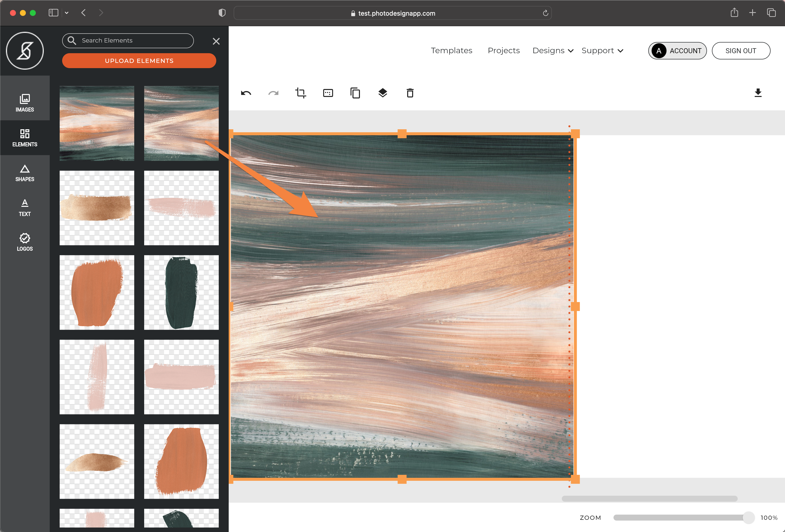Viewport: 785px width, 532px height.
Task: Open the Shapes panel
Action: pos(25,173)
